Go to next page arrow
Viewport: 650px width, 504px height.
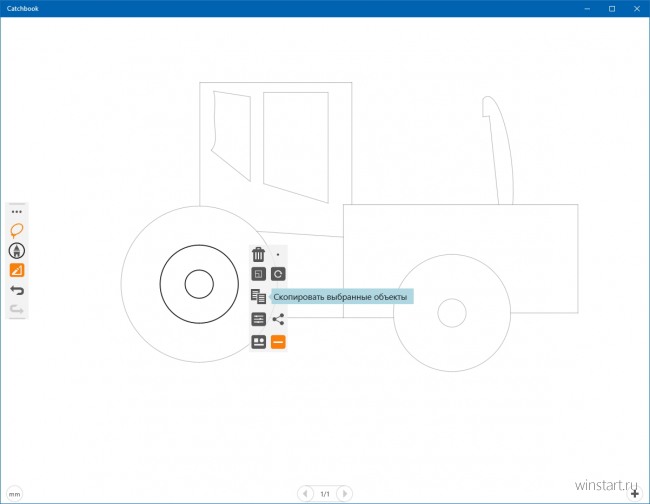coord(344,494)
